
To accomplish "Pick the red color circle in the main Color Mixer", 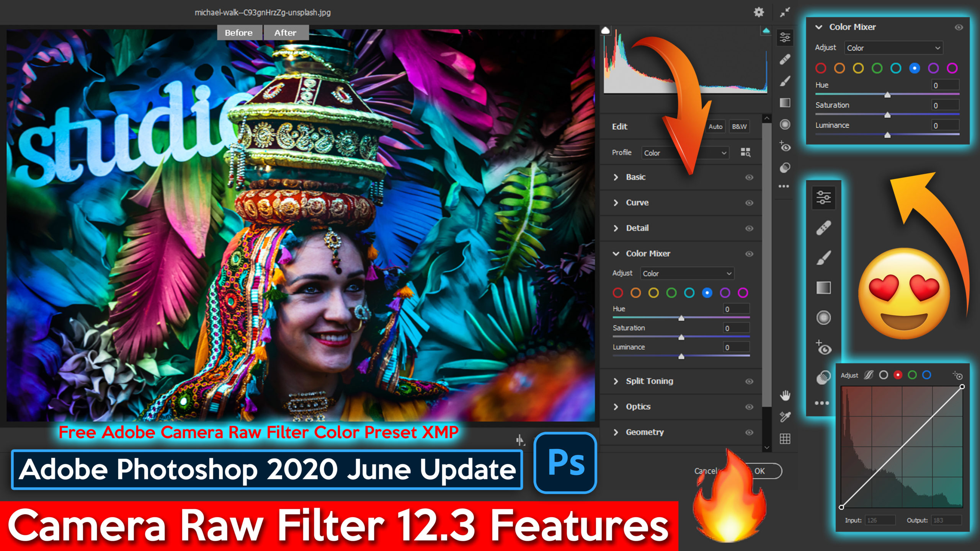I will (617, 293).
